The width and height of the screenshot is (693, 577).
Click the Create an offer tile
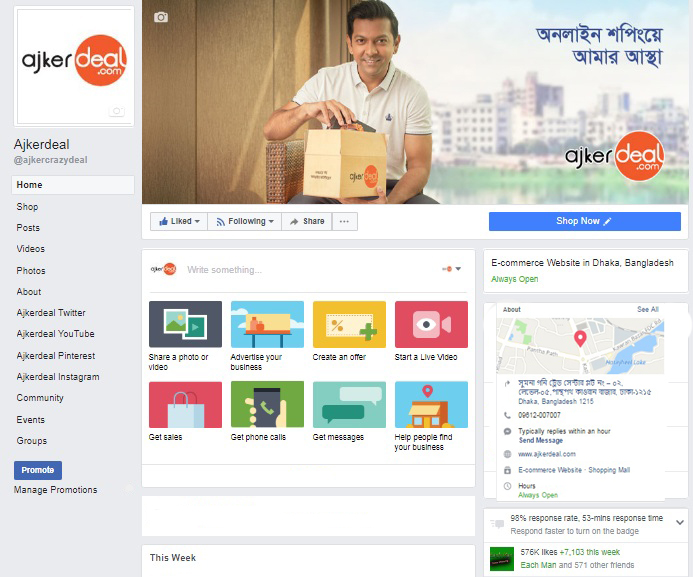[349, 324]
